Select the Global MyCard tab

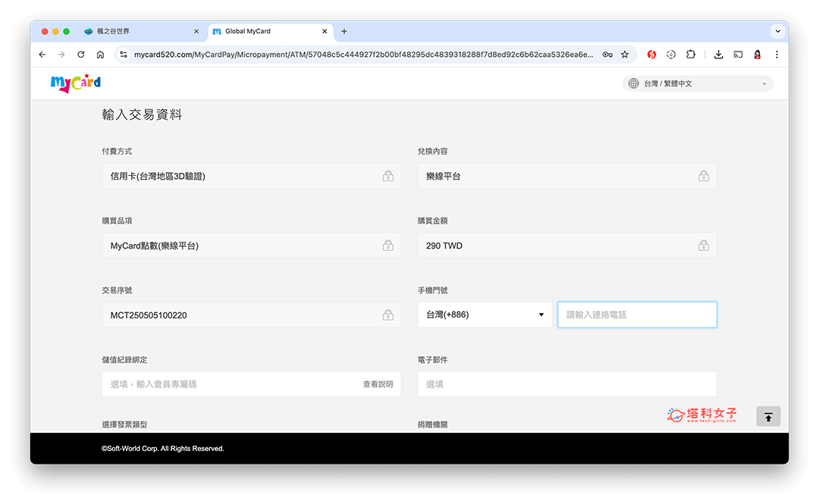click(x=271, y=31)
